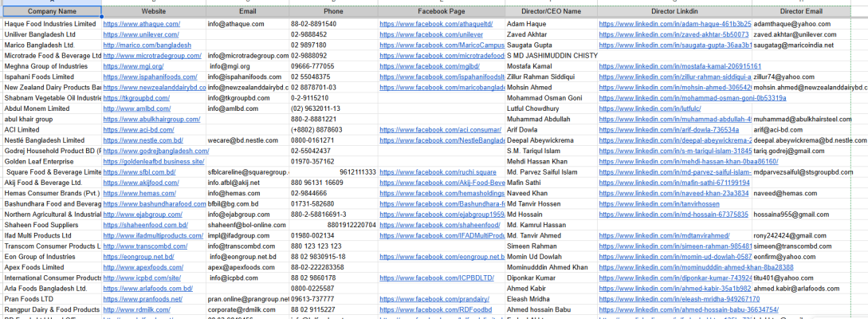Select the Director/CEO Name column header

552,11
